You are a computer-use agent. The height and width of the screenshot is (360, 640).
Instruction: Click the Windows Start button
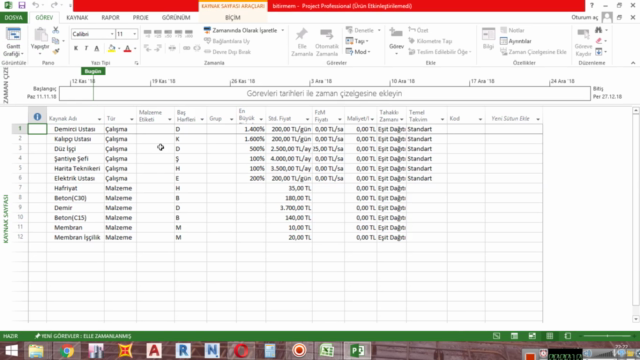pos(11,351)
